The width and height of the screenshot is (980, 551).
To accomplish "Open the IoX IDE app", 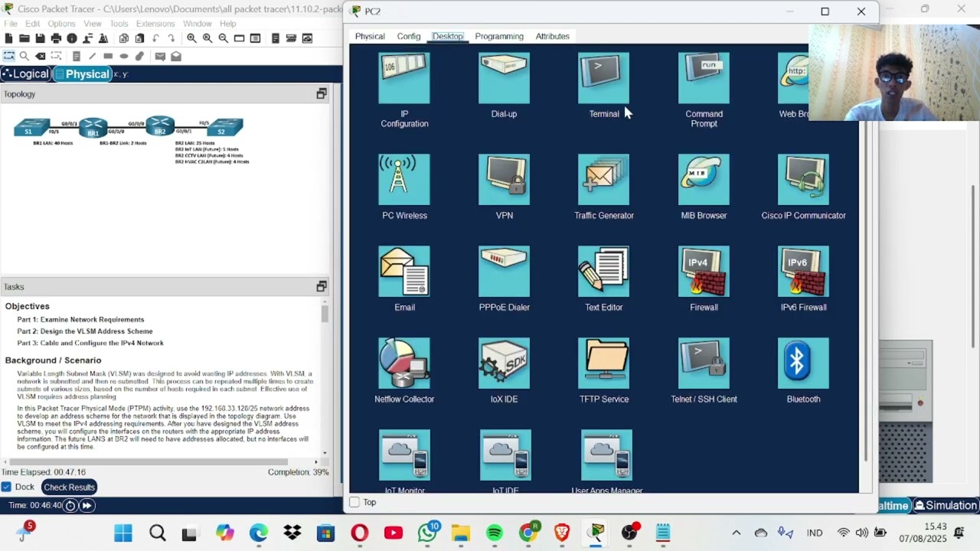I will (504, 364).
